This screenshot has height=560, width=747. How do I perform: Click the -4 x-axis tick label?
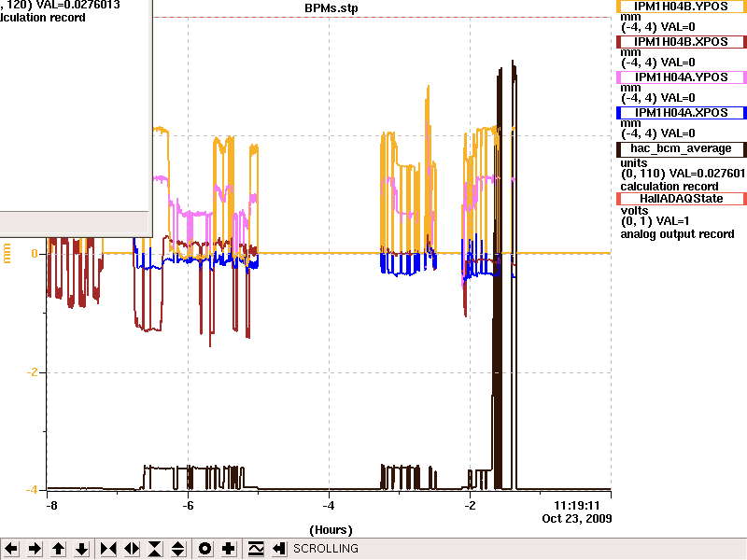point(329,506)
